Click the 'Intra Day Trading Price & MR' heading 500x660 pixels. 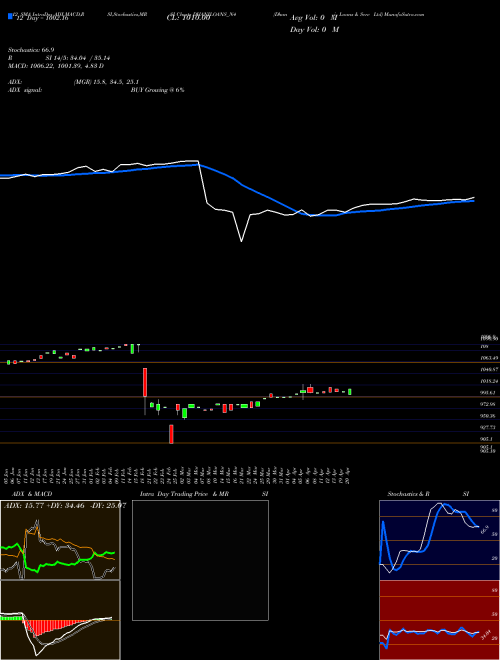pyautogui.click(x=184, y=494)
